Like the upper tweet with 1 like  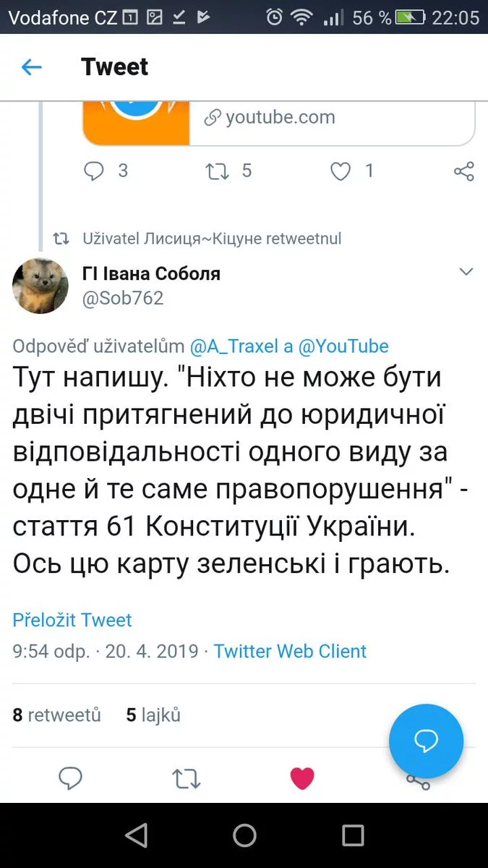click(x=340, y=171)
